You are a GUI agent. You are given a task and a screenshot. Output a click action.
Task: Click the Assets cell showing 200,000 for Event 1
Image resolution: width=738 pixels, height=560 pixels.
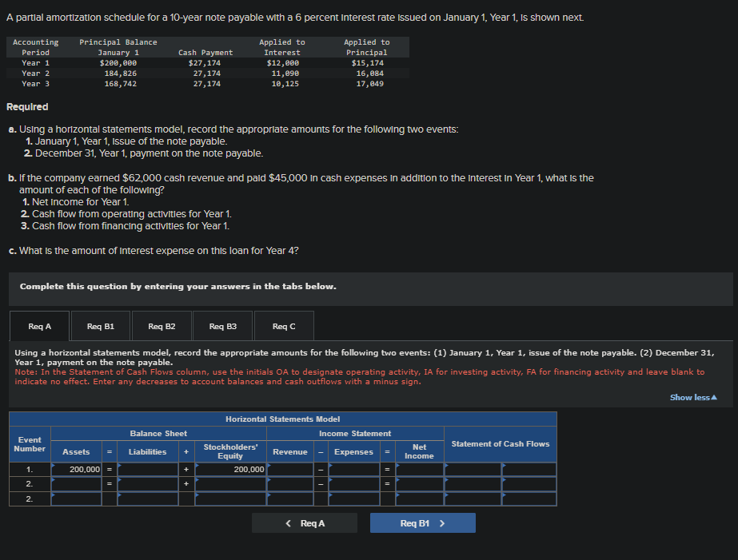77,471
